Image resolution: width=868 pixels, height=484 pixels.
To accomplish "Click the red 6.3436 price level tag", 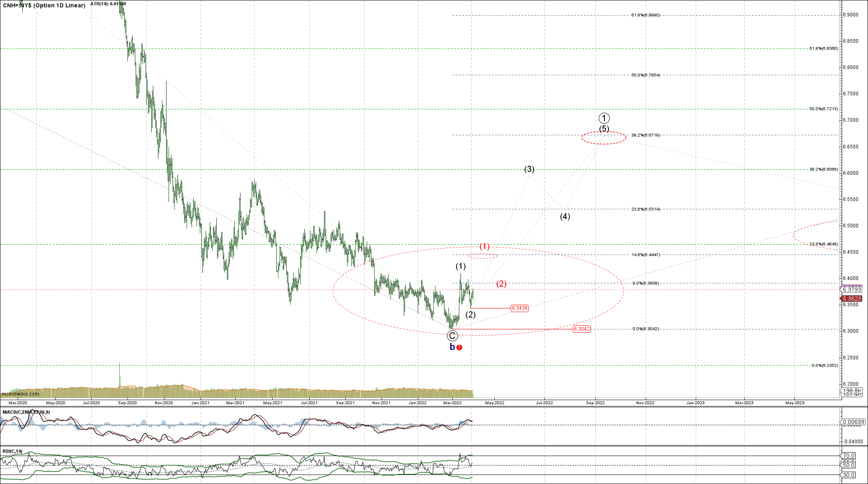I will tap(519, 308).
